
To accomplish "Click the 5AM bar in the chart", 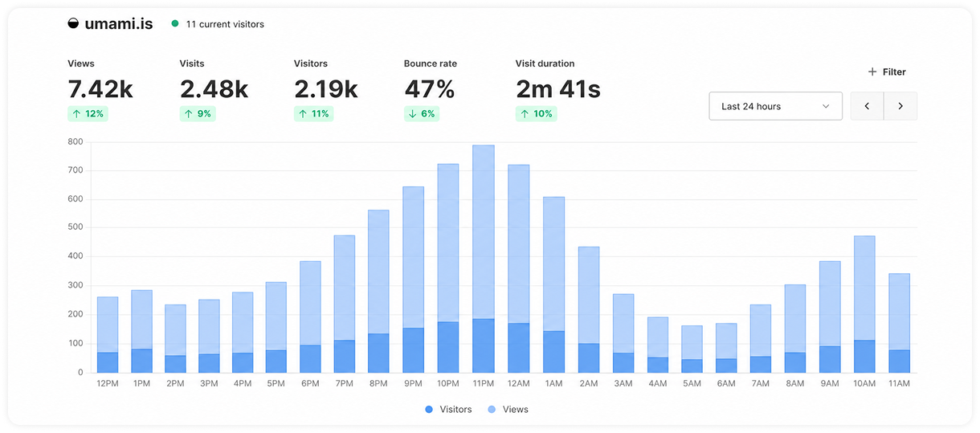I will [x=691, y=349].
